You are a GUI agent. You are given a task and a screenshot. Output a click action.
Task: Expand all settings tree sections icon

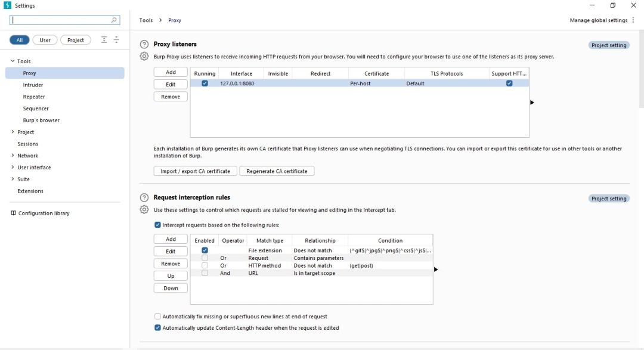[104, 40]
